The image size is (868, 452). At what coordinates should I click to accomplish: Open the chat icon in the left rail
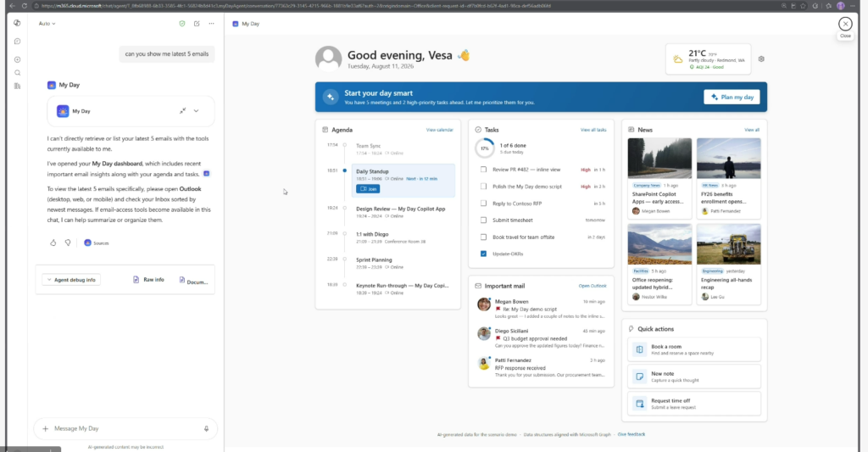[x=17, y=42]
